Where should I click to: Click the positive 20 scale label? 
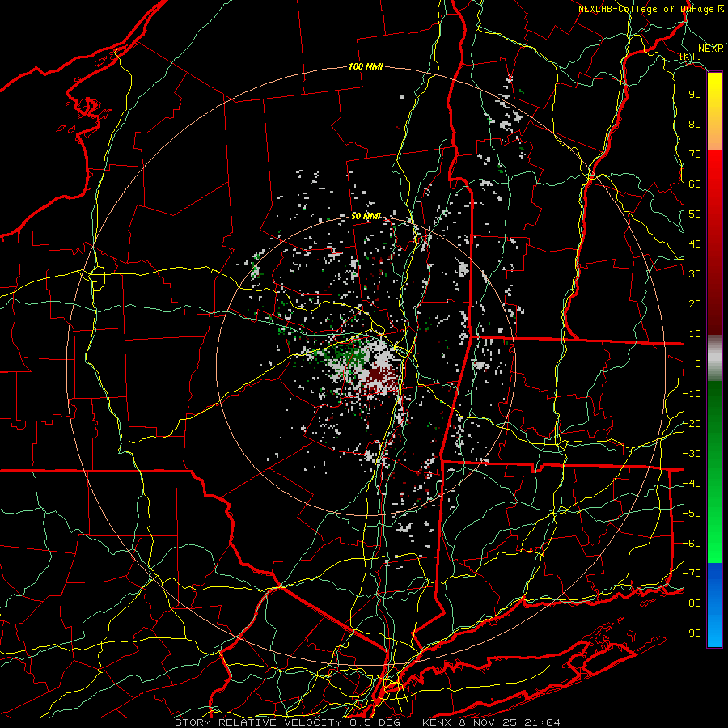tap(695, 303)
